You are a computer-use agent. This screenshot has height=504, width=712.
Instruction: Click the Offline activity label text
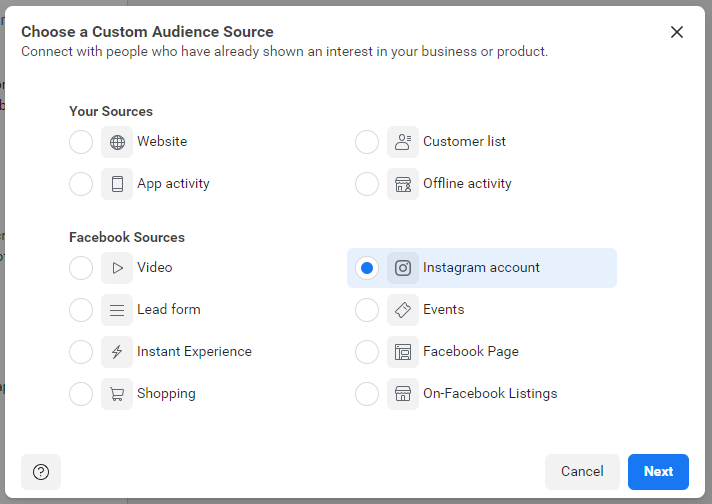click(467, 183)
